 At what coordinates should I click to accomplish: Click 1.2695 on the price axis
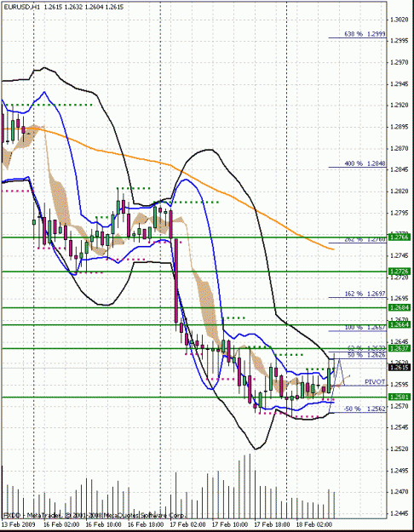point(400,299)
